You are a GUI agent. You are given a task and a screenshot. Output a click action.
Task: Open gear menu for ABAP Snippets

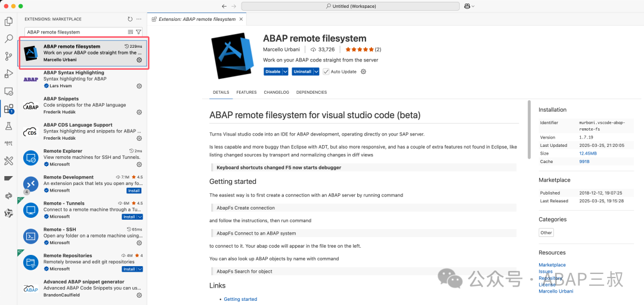(x=139, y=112)
